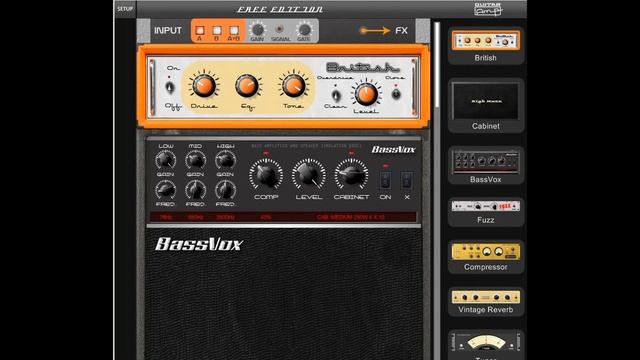Toggle the British amp On/Off switch
The height and width of the screenshot is (360, 640).
click(x=170, y=87)
